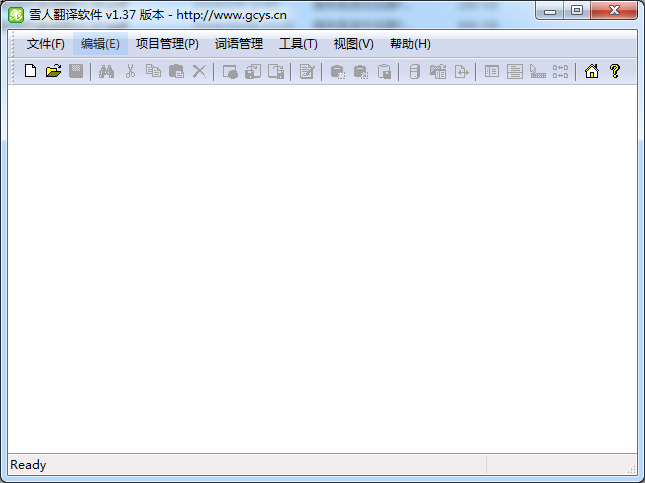Screen dimensions: 645x483
Task: Open the 项目管理(P) menu
Action: click(x=167, y=44)
